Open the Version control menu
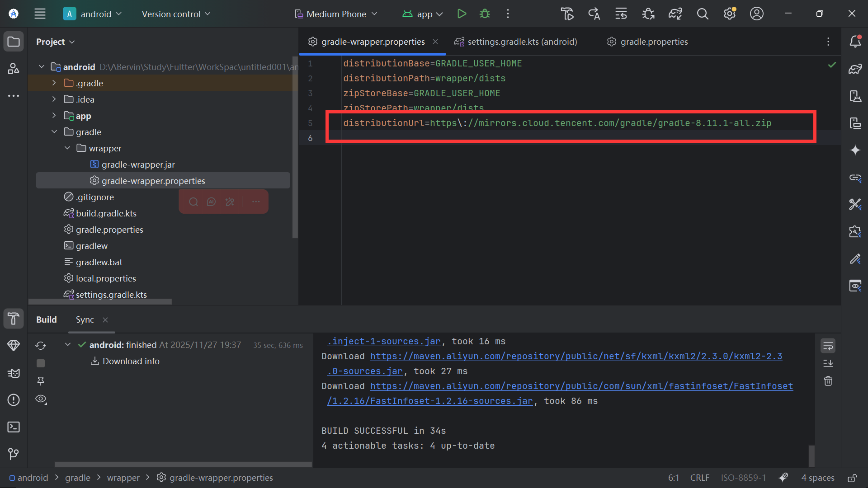The image size is (868, 488). 176,14
